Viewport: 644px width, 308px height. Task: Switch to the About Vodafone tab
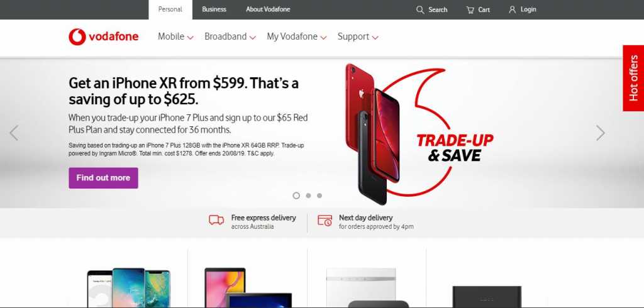click(268, 9)
